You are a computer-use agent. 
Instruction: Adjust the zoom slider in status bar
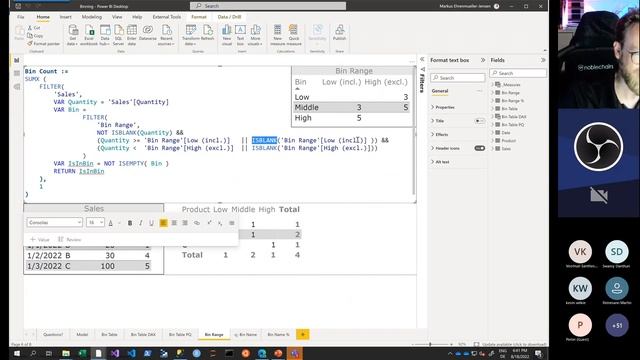click(x=430, y=344)
